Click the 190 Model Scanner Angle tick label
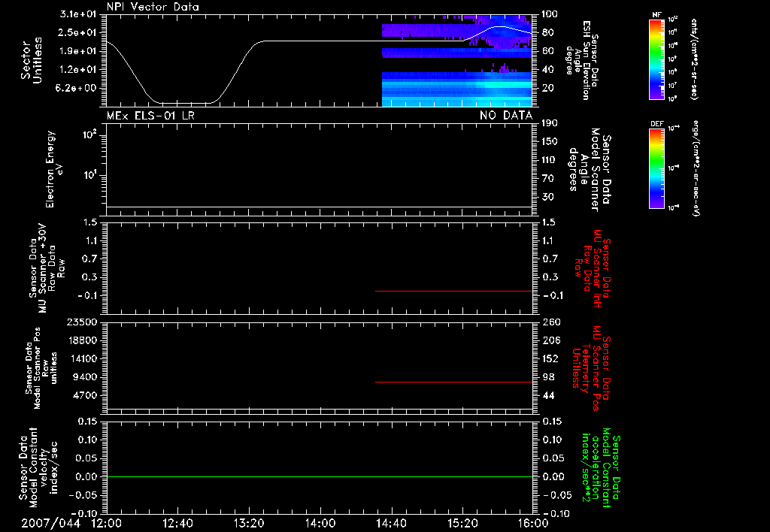The width and height of the screenshot is (770, 532). point(550,122)
